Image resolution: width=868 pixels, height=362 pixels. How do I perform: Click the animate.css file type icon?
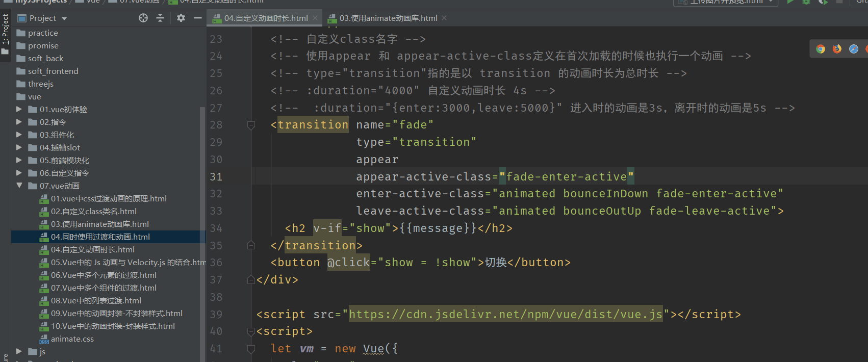[44, 339]
